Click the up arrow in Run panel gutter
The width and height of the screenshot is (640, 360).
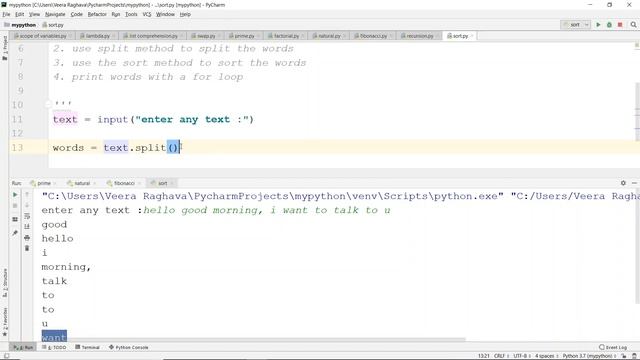[x=27, y=195]
